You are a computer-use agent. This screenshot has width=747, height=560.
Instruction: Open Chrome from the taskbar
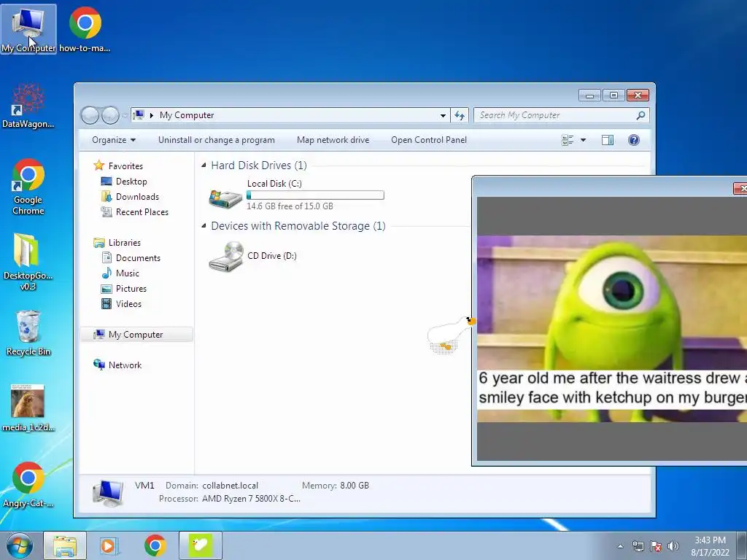pos(155,545)
